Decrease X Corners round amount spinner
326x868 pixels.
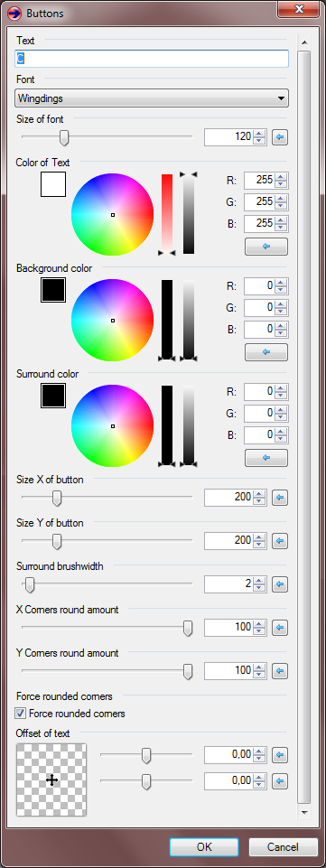click(x=259, y=631)
